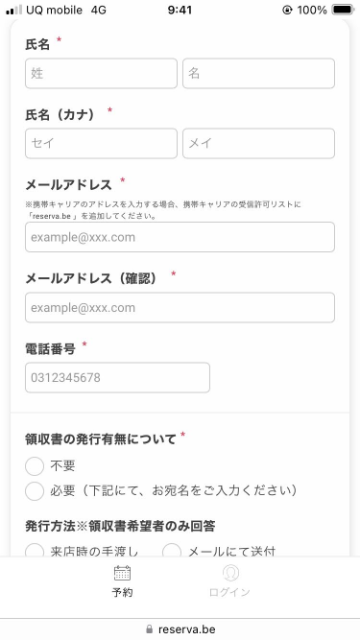Tap the lock icon beside reserva.be

[x=149, y=629]
